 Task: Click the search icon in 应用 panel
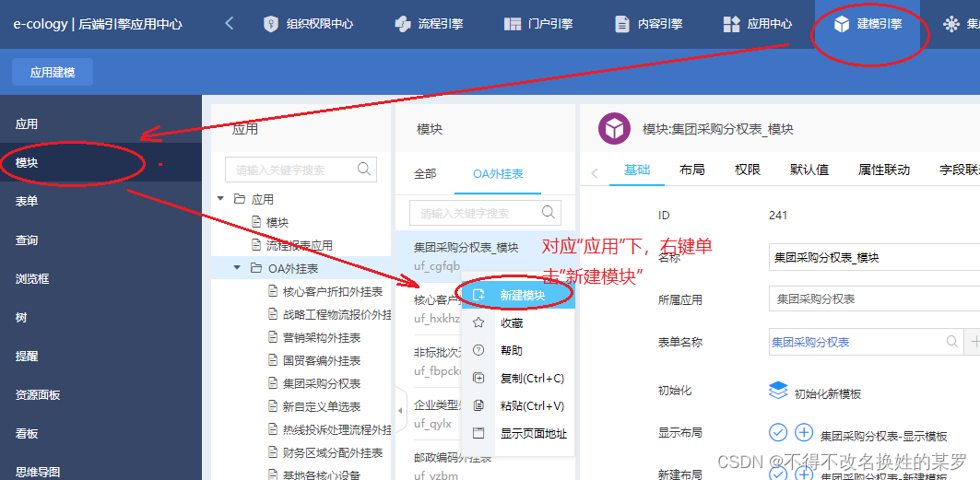pos(363,169)
